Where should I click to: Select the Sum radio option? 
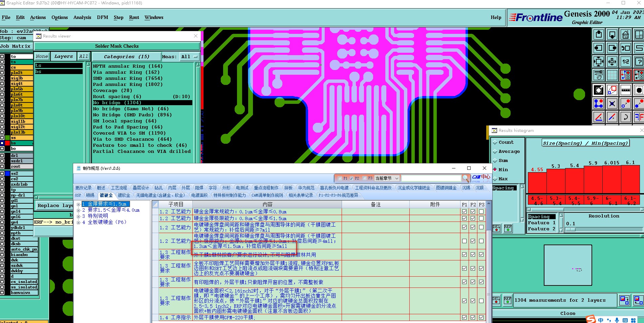pos(495,161)
